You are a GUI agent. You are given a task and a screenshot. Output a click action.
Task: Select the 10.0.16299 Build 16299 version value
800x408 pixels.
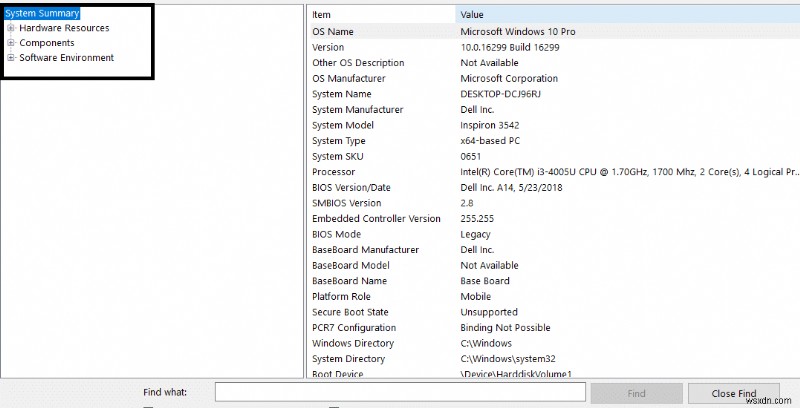510,47
